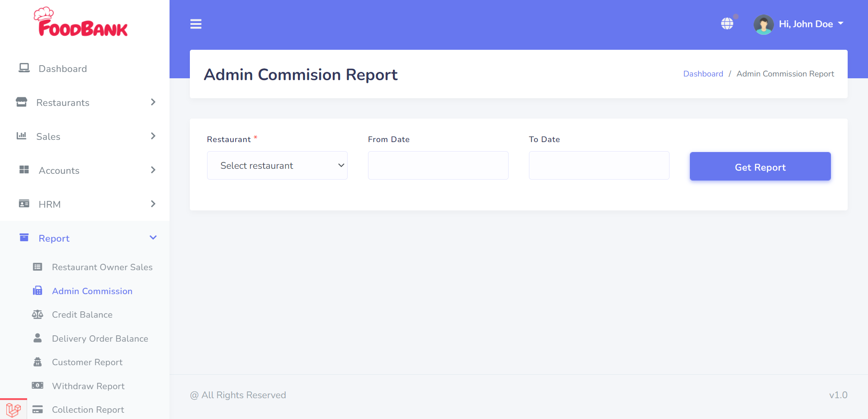Go to Restaurant Owner Sales report
Image resolution: width=868 pixels, height=419 pixels.
coord(102,267)
